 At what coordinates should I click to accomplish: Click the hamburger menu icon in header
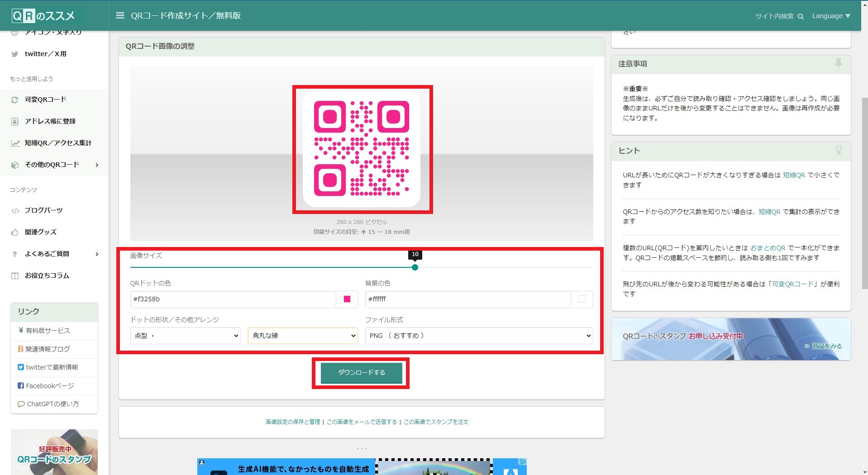tap(120, 15)
